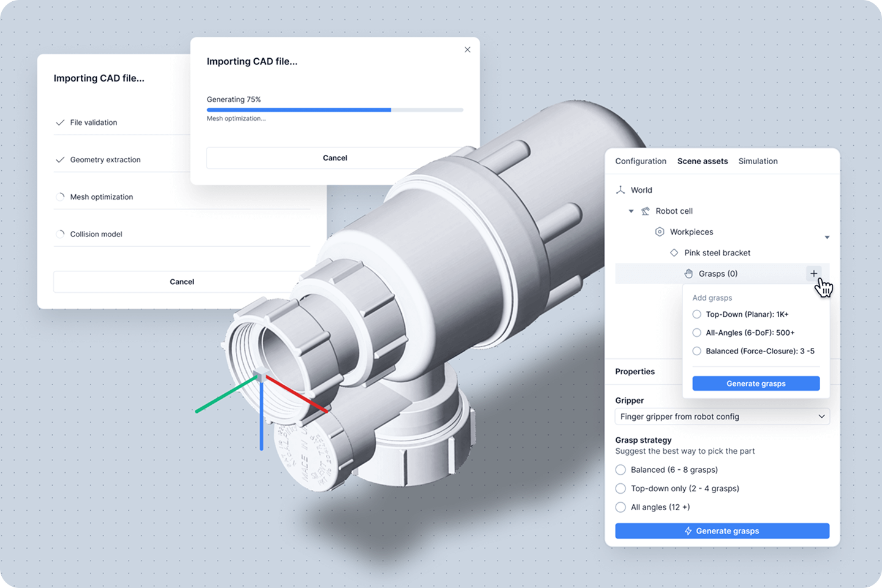Select Top-Down (Planar): 1K+ radio option
Screen dimensions: 882x588
(x=697, y=314)
